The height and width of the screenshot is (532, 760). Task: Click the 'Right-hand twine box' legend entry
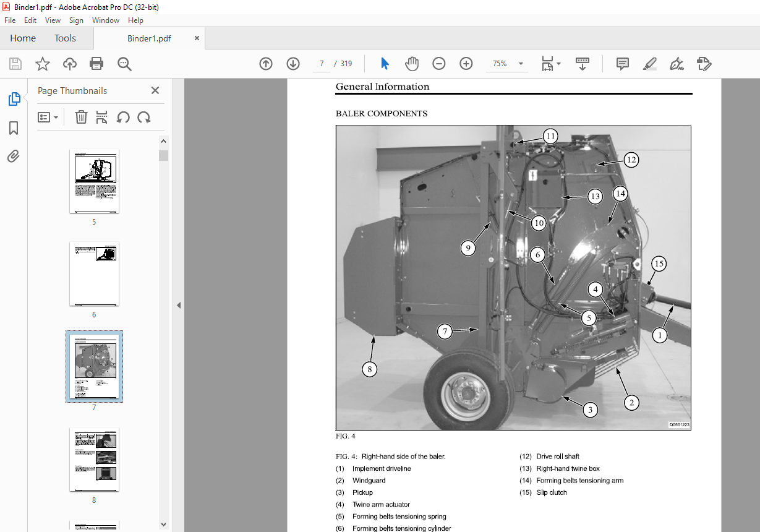pyautogui.click(x=568, y=468)
